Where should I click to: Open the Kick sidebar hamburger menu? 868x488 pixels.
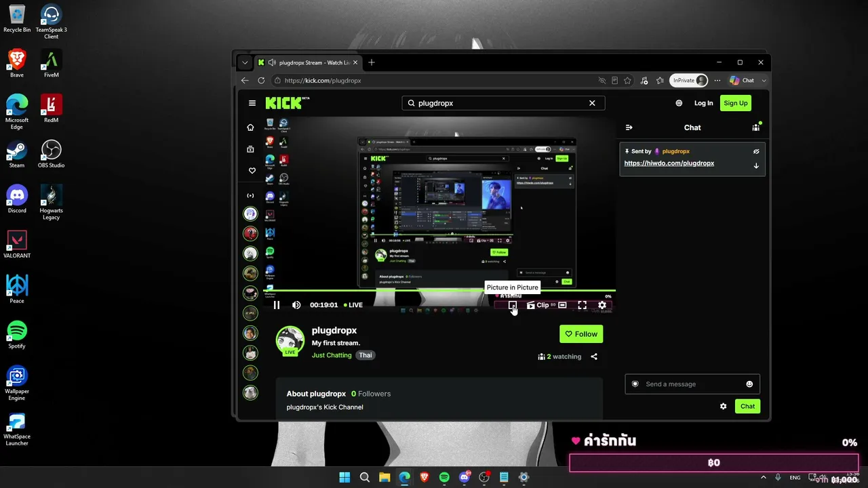click(252, 103)
